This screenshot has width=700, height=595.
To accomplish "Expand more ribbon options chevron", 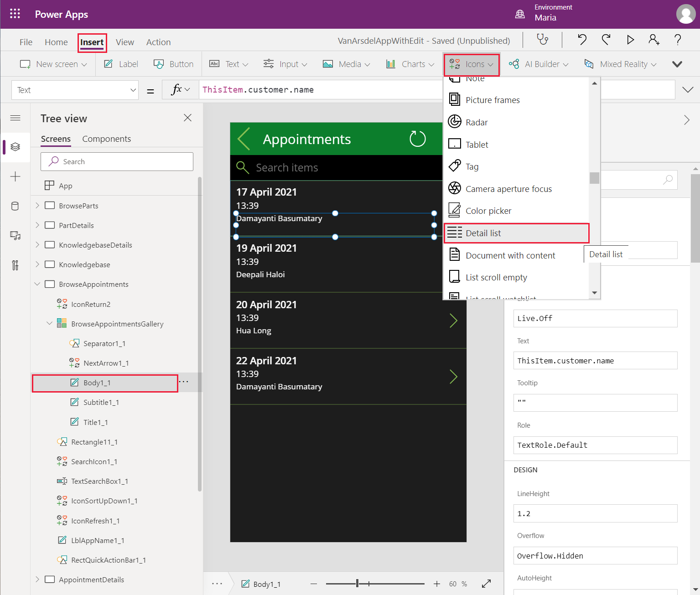I will 677,64.
